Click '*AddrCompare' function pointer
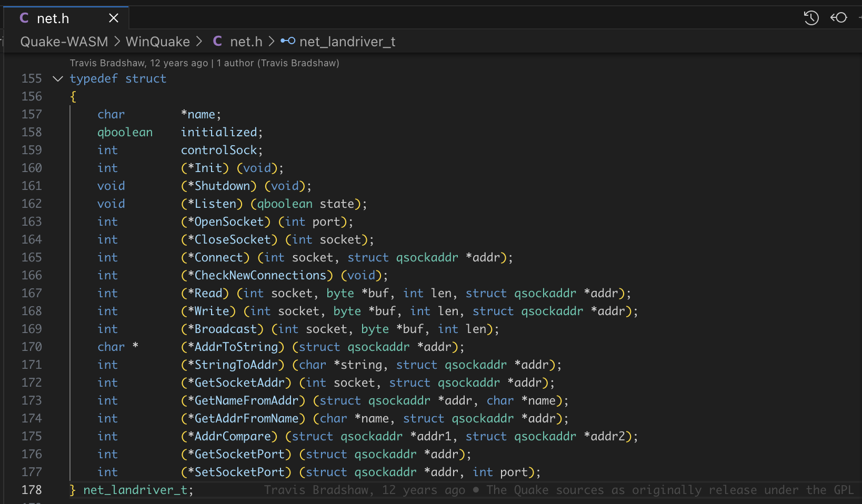862x504 pixels. [229, 437]
